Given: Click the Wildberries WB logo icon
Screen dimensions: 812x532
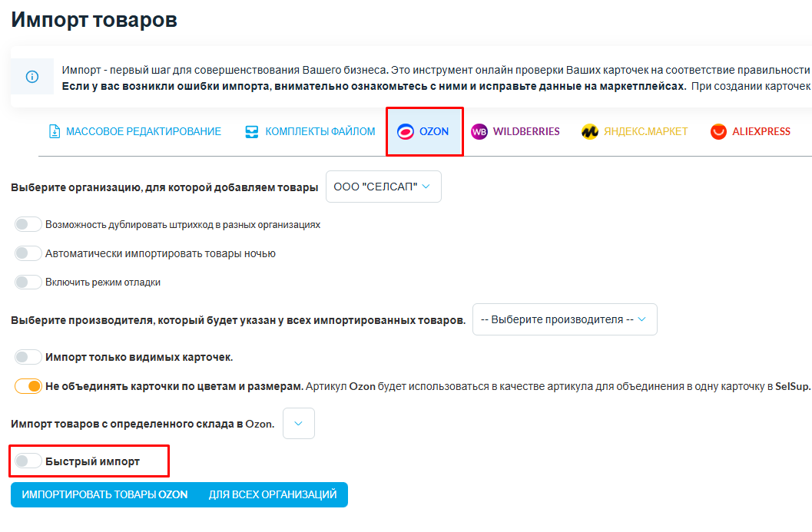Looking at the screenshot, I should 479,132.
